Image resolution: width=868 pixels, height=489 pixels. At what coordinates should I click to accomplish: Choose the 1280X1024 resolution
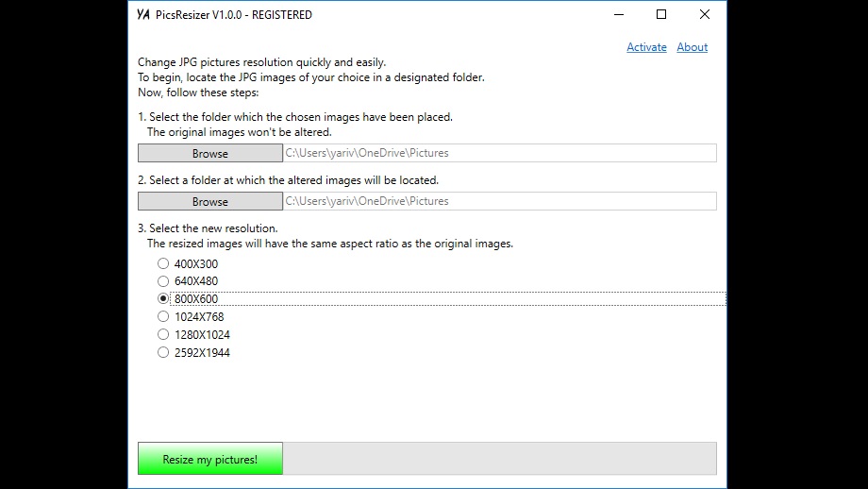tap(193, 334)
